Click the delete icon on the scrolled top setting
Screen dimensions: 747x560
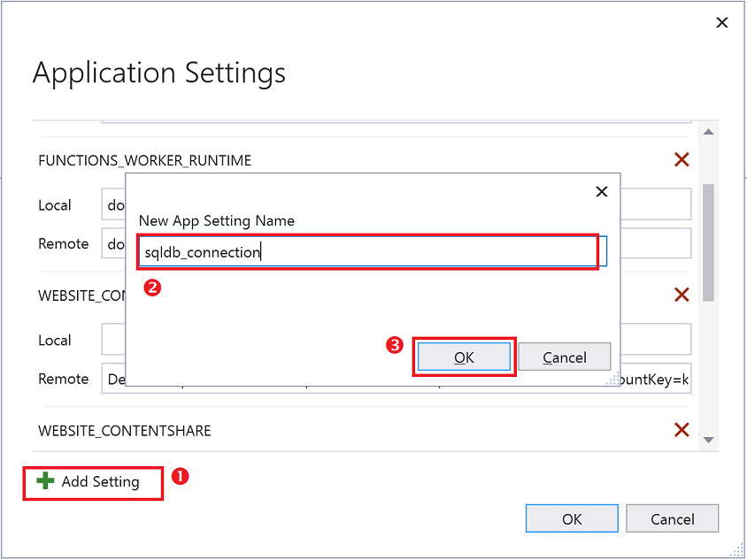tap(682, 159)
